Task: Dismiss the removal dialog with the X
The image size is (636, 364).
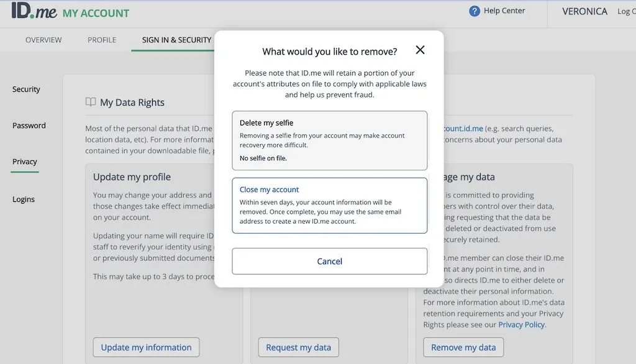Action: pos(420,50)
